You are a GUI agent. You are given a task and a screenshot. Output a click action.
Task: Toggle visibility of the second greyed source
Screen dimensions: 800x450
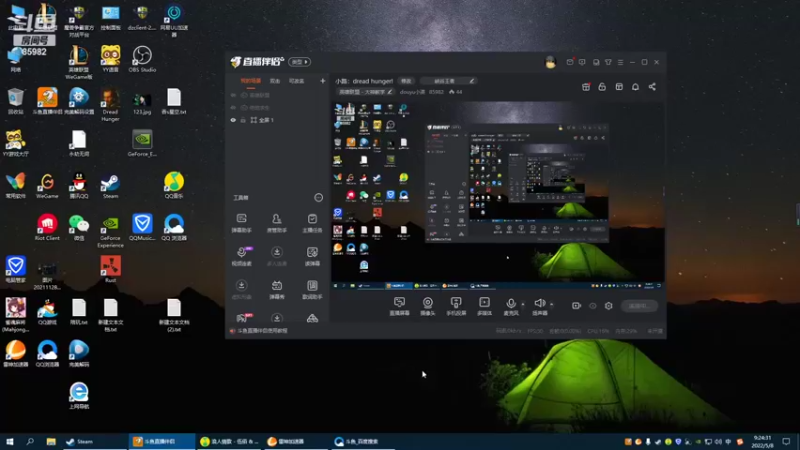coord(233,108)
